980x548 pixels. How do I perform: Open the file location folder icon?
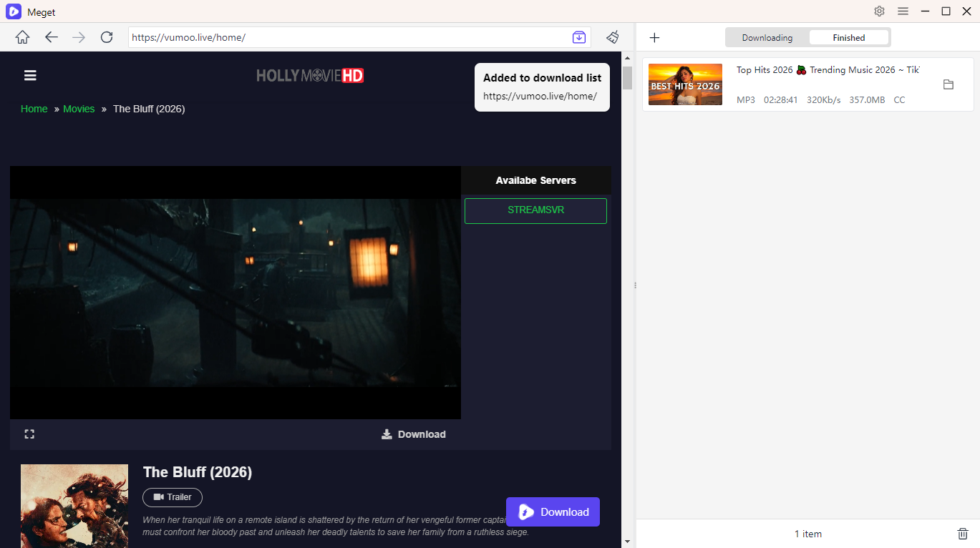coord(949,84)
